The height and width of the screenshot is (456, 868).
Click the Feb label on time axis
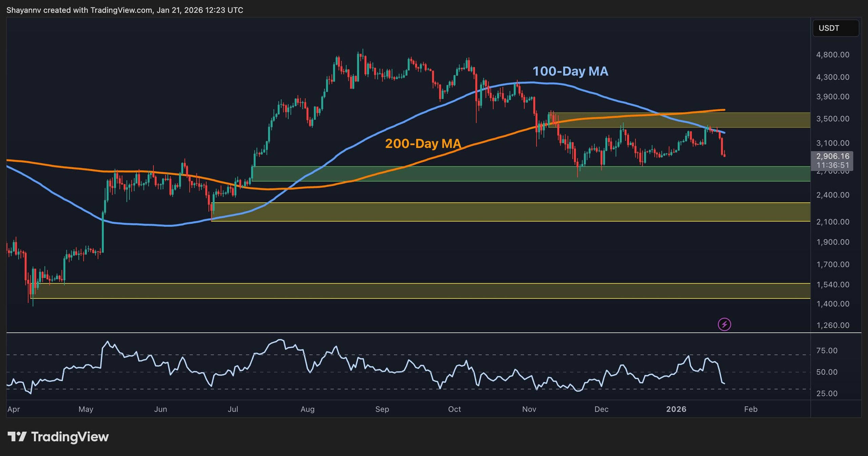click(750, 409)
